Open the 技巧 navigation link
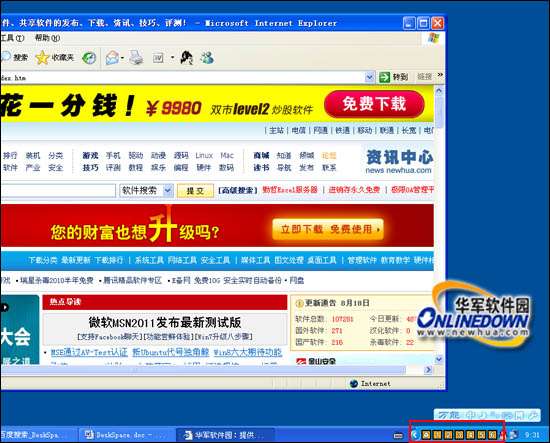Viewport: 550px width, 443px height. [90, 168]
